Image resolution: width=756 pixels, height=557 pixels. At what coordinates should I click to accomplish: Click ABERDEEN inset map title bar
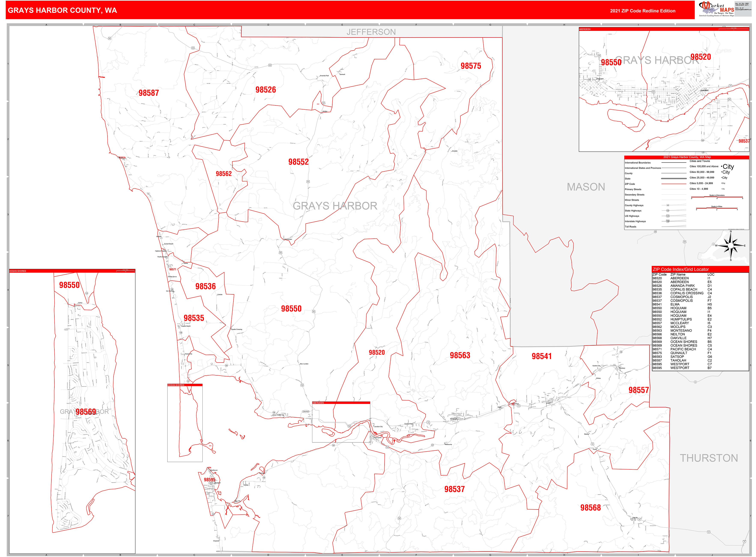(664, 29)
